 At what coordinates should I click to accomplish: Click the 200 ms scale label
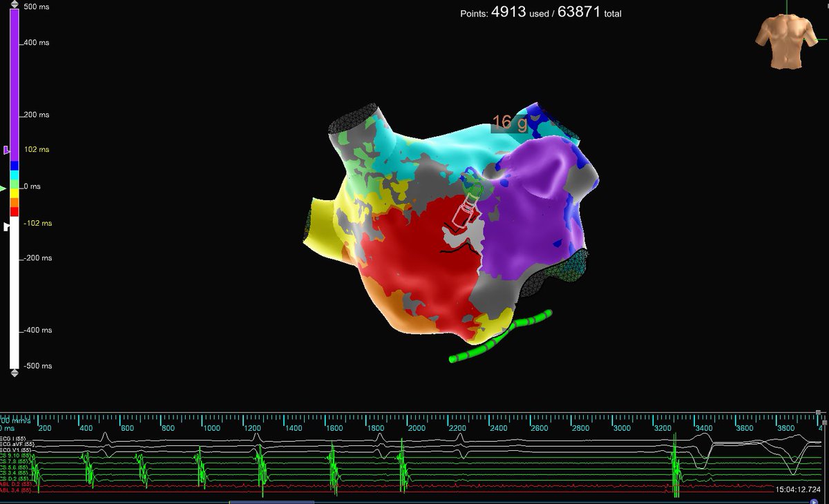pyautogui.click(x=37, y=115)
